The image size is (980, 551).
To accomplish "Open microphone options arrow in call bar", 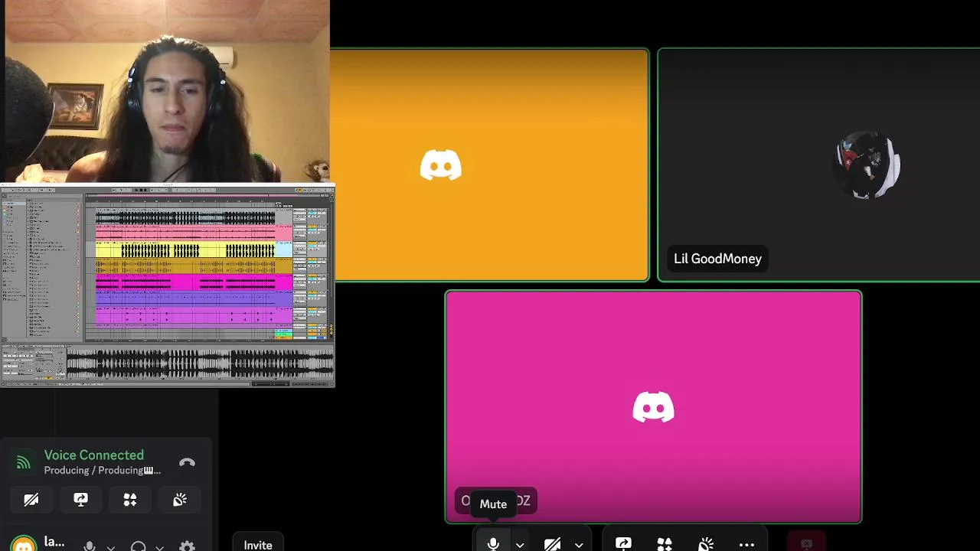I will pos(520,545).
